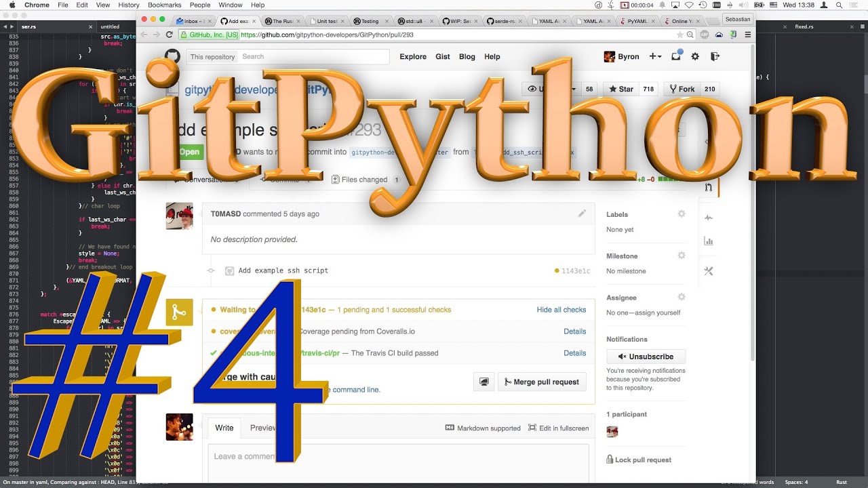
Task: Open the Pull requests sidebar icon
Action: click(x=708, y=188)
